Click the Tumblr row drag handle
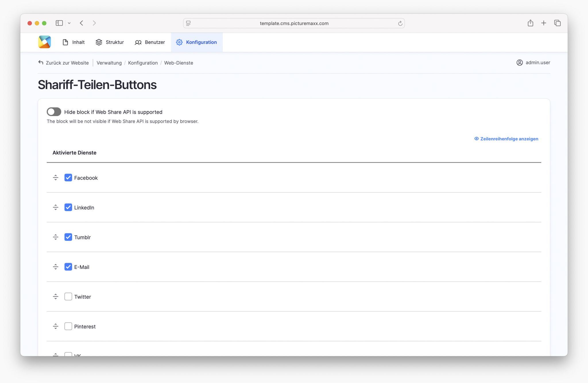 point(55,237)
